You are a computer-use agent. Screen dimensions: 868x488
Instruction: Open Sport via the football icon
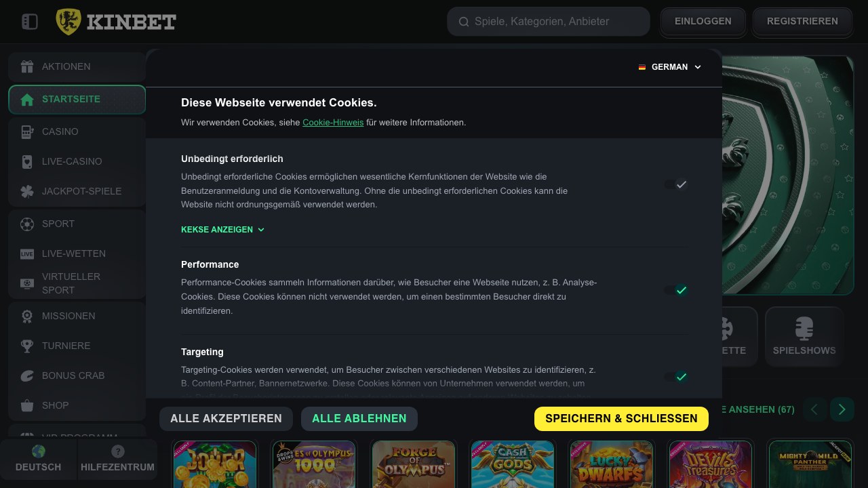(27, 224)
